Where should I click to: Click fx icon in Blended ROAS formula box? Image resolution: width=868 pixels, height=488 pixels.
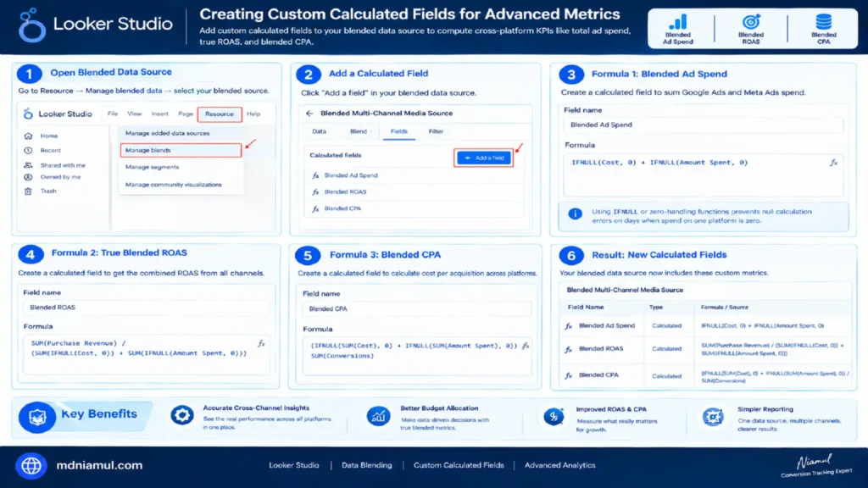(x=261, y=344)
